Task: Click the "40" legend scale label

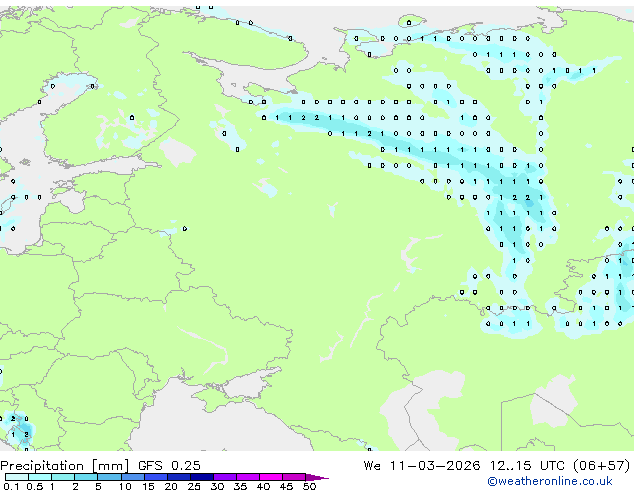Action: [x=263, y=486]
